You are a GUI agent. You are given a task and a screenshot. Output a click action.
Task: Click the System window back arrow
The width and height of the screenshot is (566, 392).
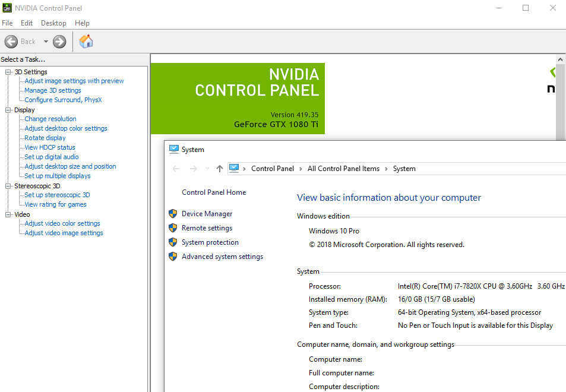[x=176, y=169]
